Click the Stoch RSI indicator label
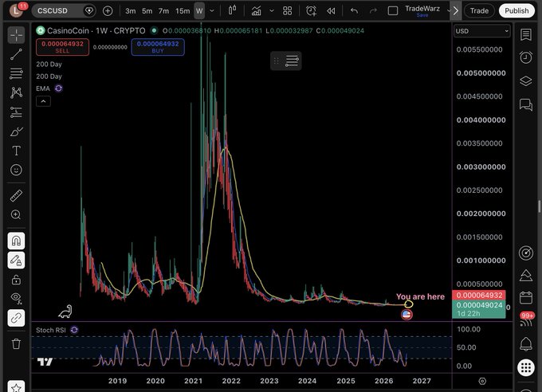This screenshot has height=392, width=542. [x=51, y=330]
